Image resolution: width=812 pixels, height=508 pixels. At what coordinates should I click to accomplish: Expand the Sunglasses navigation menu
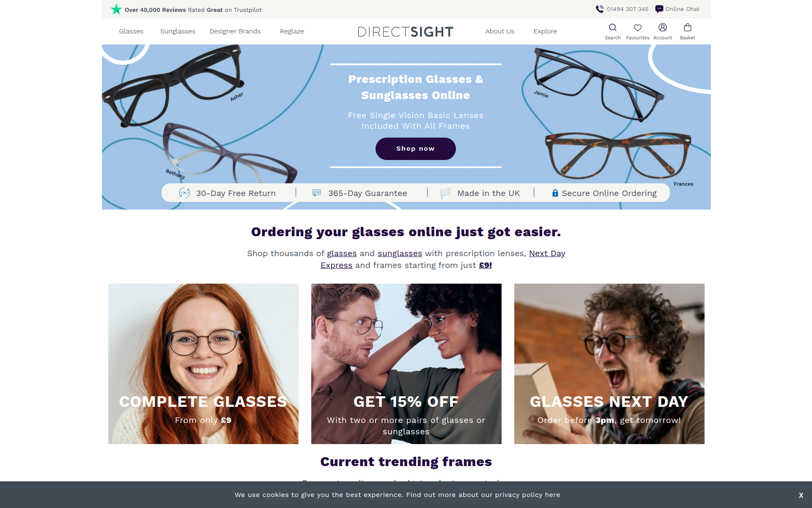tap(178, 31)
